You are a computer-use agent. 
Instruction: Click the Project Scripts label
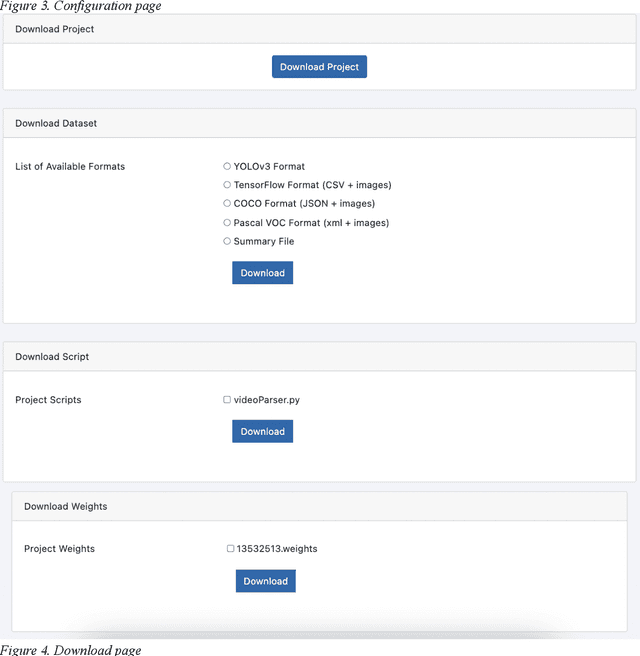click(48, 400)
